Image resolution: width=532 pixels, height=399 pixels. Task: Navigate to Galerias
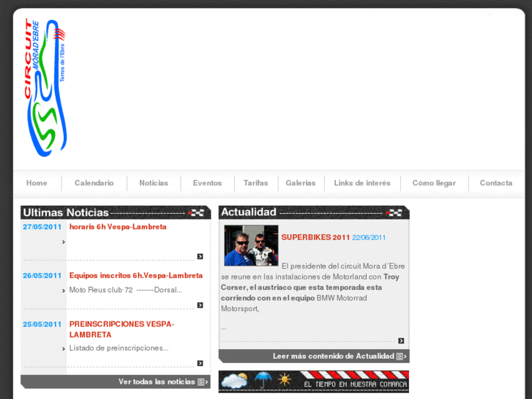coord(301,183)
